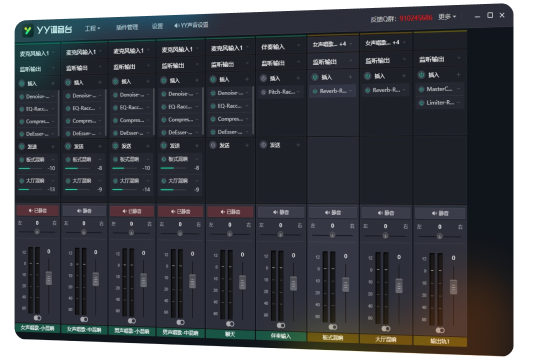
Task: Bypass Reverb-R plugin on 大厅混响 channel
Action: (367, 90)
